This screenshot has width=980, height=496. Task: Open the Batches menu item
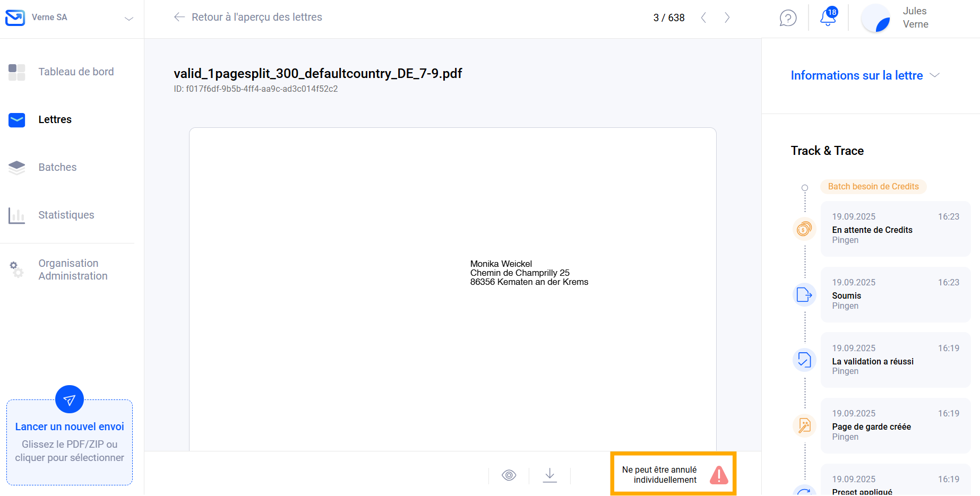click(57, 167)
